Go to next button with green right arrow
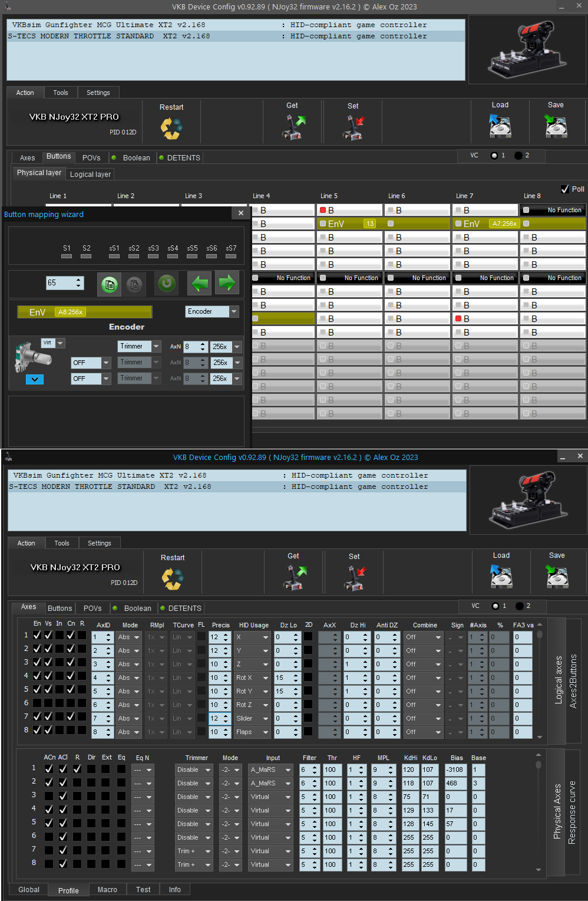 coord(227,284)
